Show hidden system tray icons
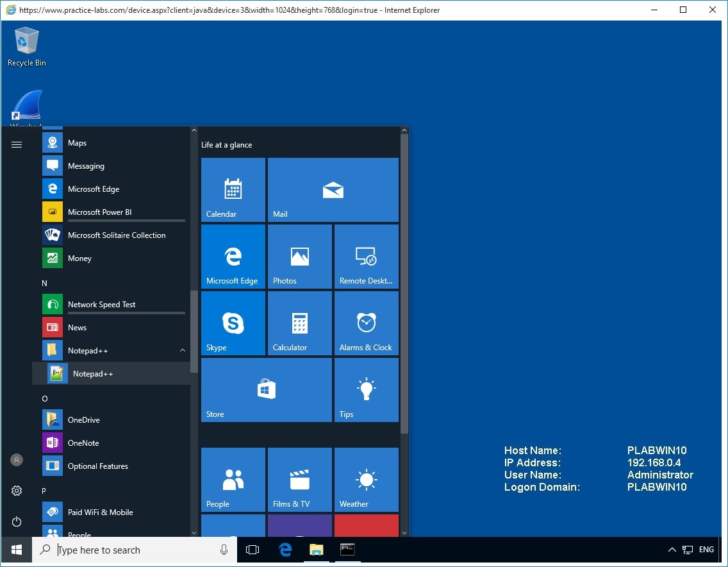 [672, 550]
